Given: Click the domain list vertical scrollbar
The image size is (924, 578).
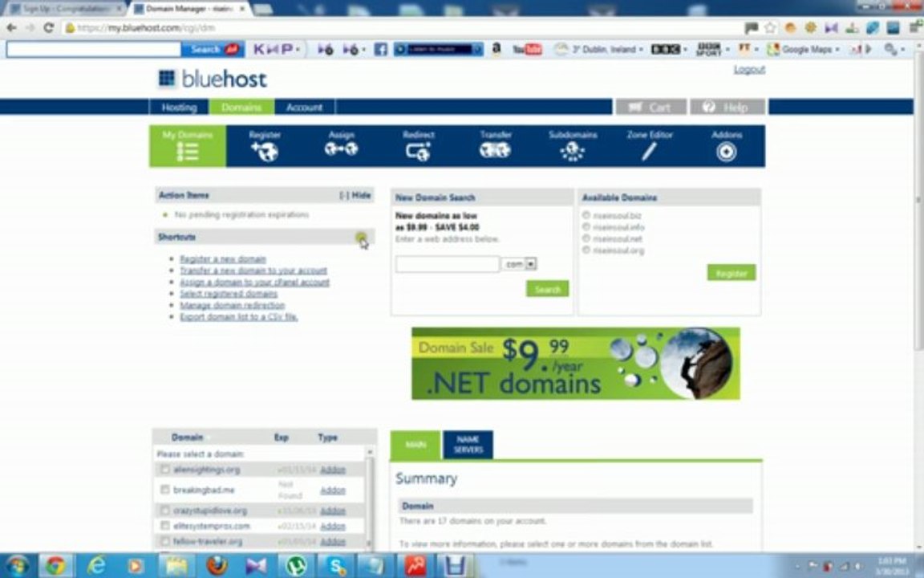Looking at the screenshot, I should (370, 499).
